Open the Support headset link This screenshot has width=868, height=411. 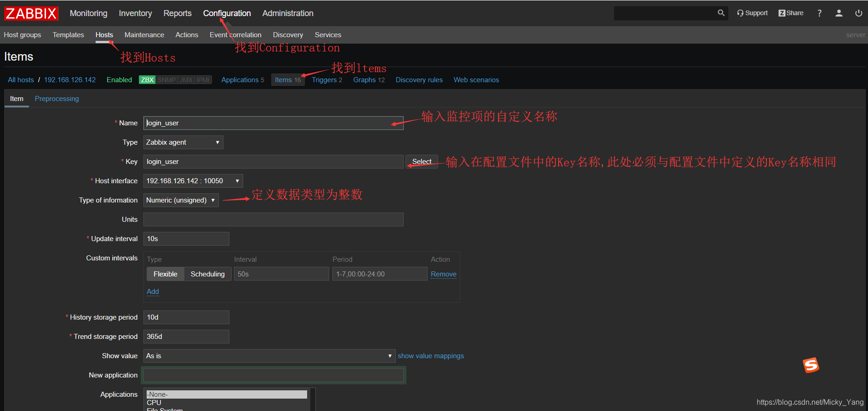(x=752, y=13)
